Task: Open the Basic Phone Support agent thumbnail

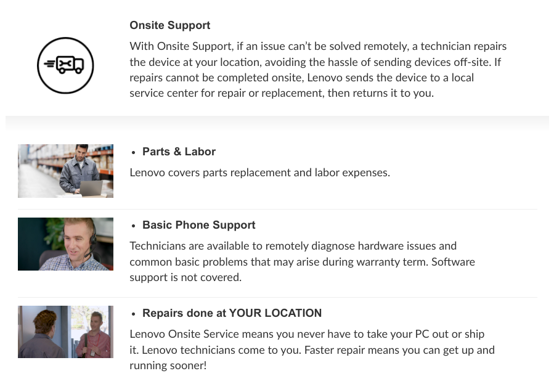Action: [65, 244]
